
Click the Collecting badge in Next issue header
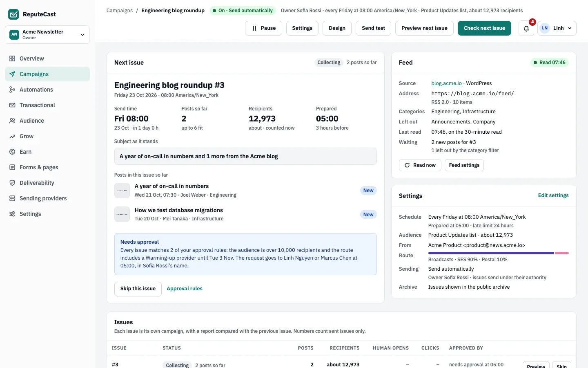(x=329, y=63)
